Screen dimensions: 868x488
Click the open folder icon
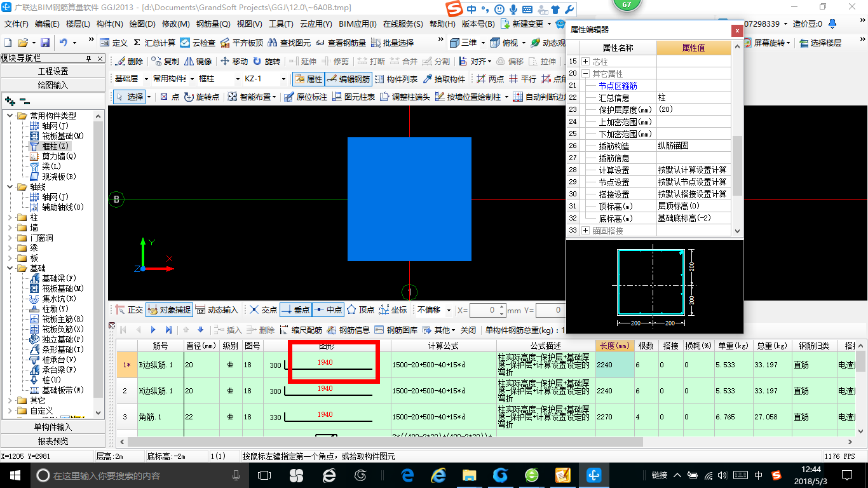(x=22, y=43)
